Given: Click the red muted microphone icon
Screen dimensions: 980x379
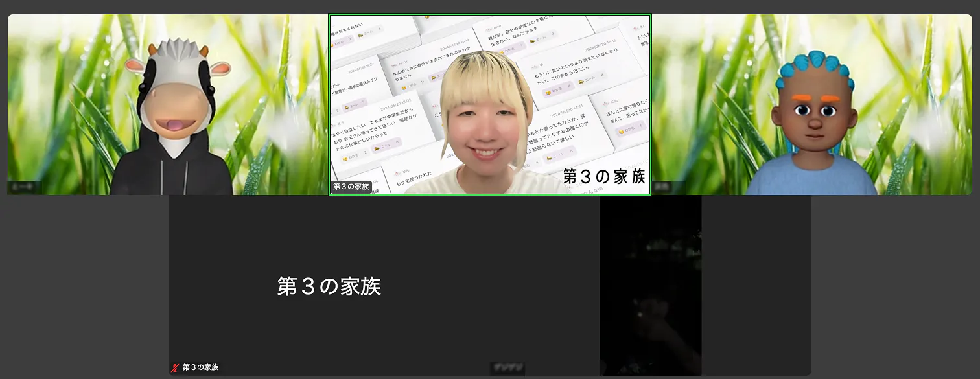Looking at the screenshot, I should [174, 368].
